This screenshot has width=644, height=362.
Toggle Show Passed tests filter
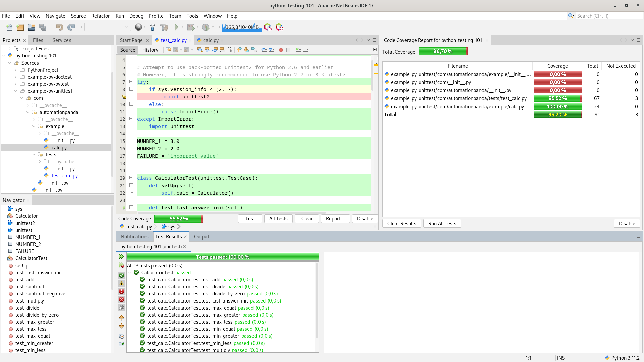pyautogui.click(x=122, y=275)
